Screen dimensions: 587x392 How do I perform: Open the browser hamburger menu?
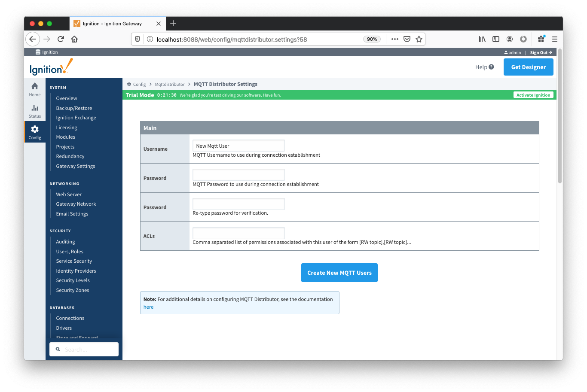click(555, 39)
